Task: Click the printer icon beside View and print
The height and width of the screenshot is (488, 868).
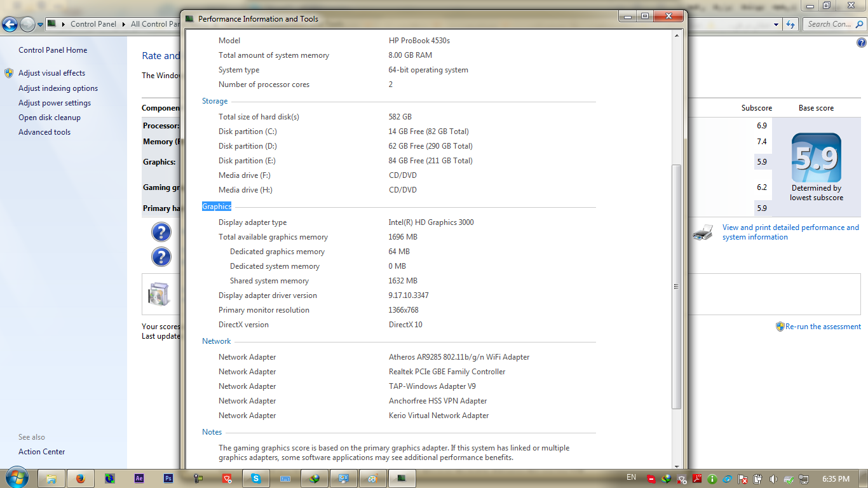Action: 702,232
